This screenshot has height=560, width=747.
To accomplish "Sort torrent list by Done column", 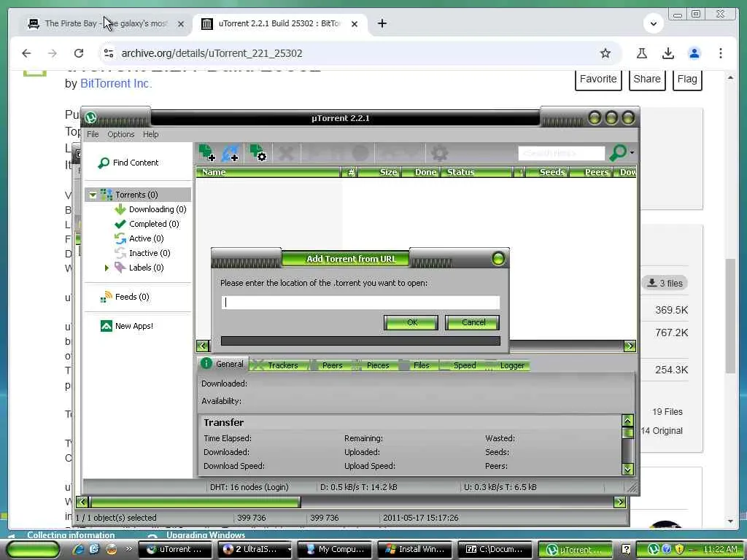I will pos(421,172).
